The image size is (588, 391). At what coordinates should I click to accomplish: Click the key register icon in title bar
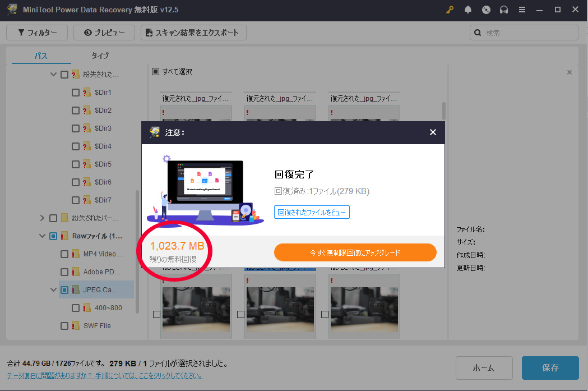[450, 10]
